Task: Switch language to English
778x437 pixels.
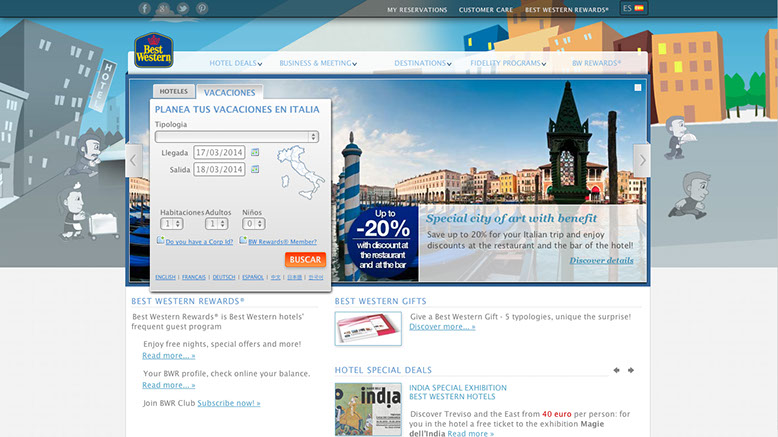Action: pyautogui.click(x=165, y=277)
